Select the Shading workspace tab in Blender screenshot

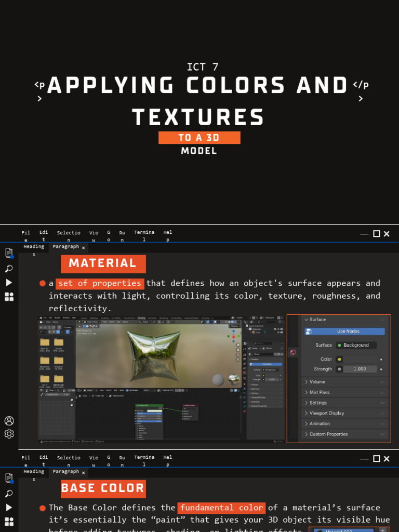pos(141,318)
